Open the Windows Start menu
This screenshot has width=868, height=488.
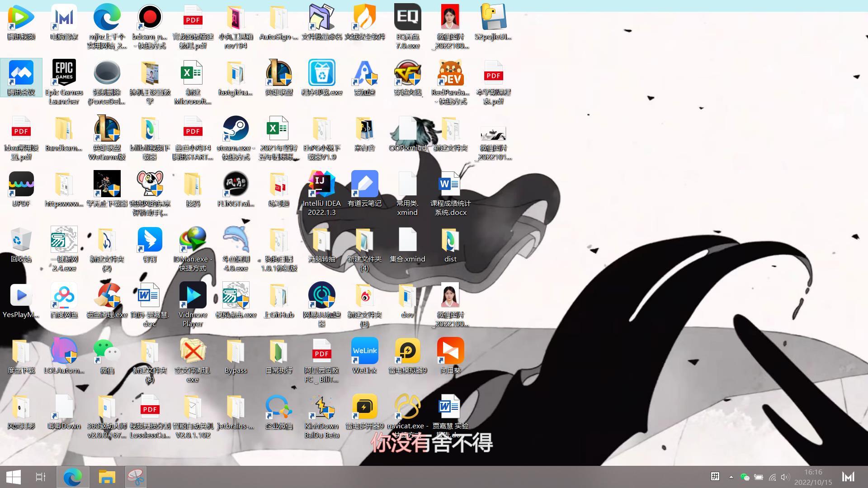click(x=14, y=477)
